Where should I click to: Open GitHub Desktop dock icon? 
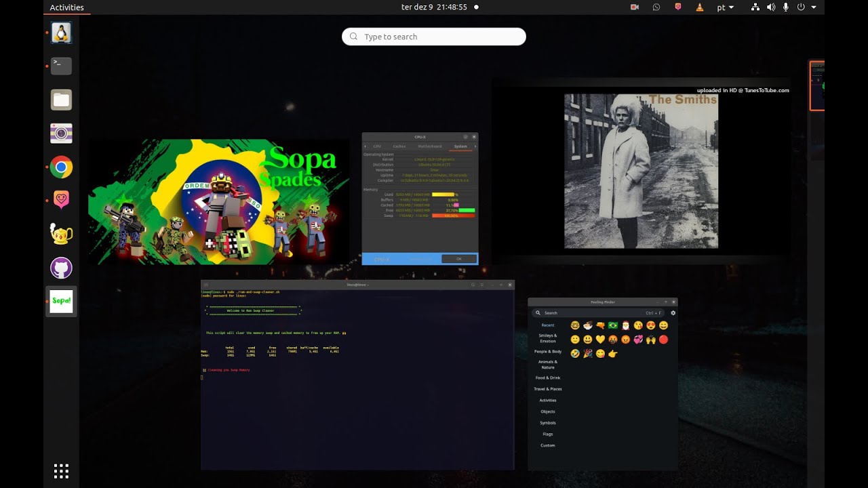point(61,268)
